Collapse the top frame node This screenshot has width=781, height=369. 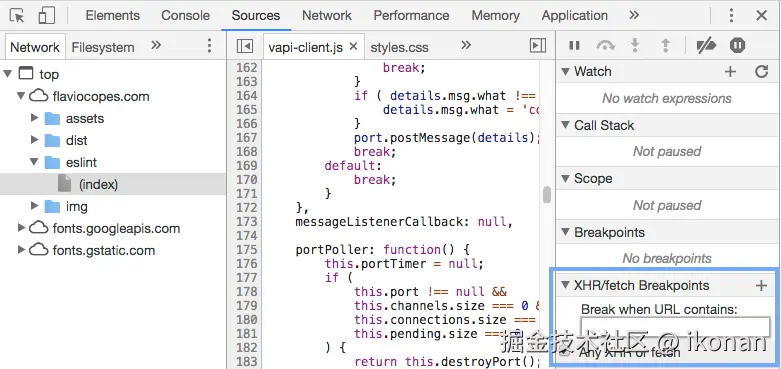tap(7, 74)
